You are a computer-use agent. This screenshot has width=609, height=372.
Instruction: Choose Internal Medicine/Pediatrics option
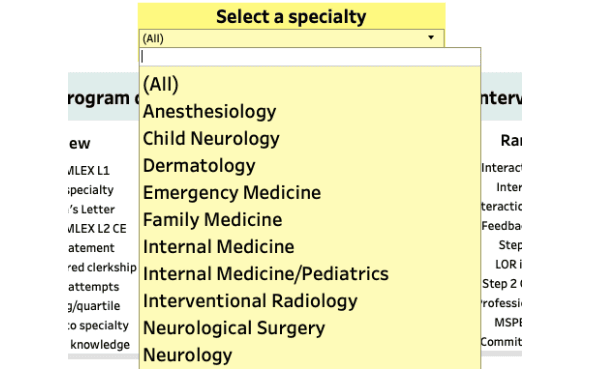266,274
